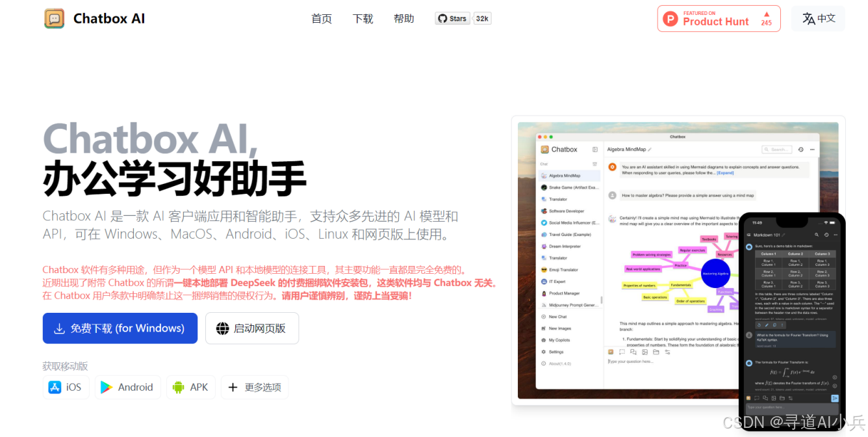Image resolution: width=868 pixels, height=437 pixels.
Task: Click the Chatbox AI logo icon
Action: [54, 19]
